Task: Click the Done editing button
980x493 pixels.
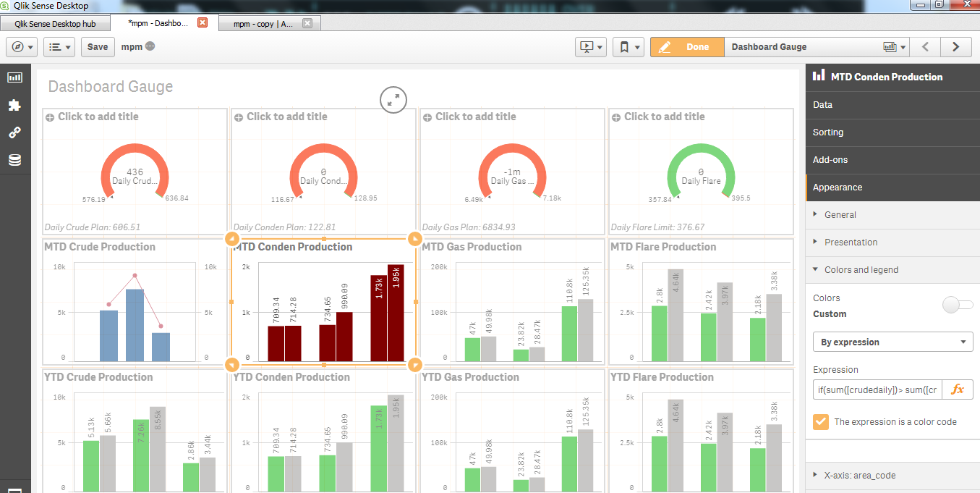Action: point(687,47)
